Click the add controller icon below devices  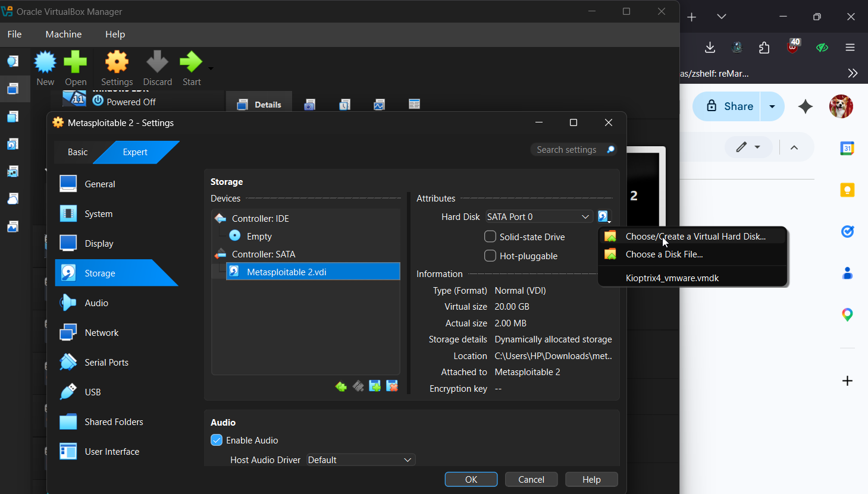point(341,386)
